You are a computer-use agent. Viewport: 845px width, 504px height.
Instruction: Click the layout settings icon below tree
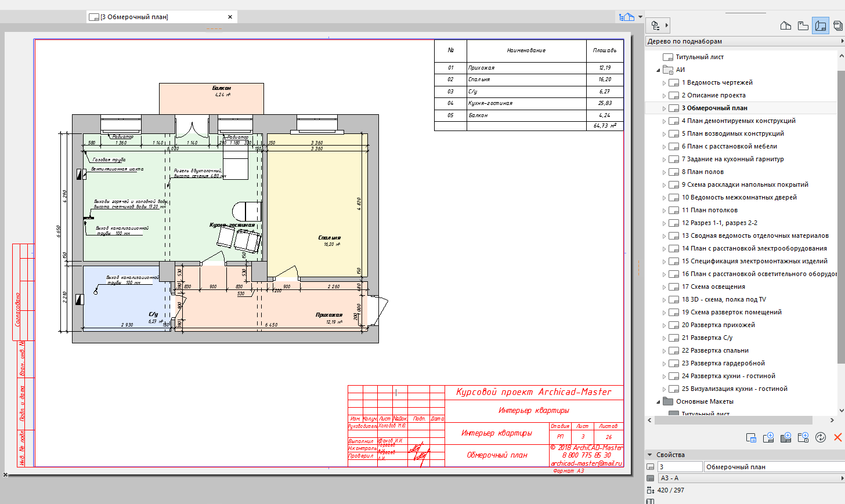point(750,437)
